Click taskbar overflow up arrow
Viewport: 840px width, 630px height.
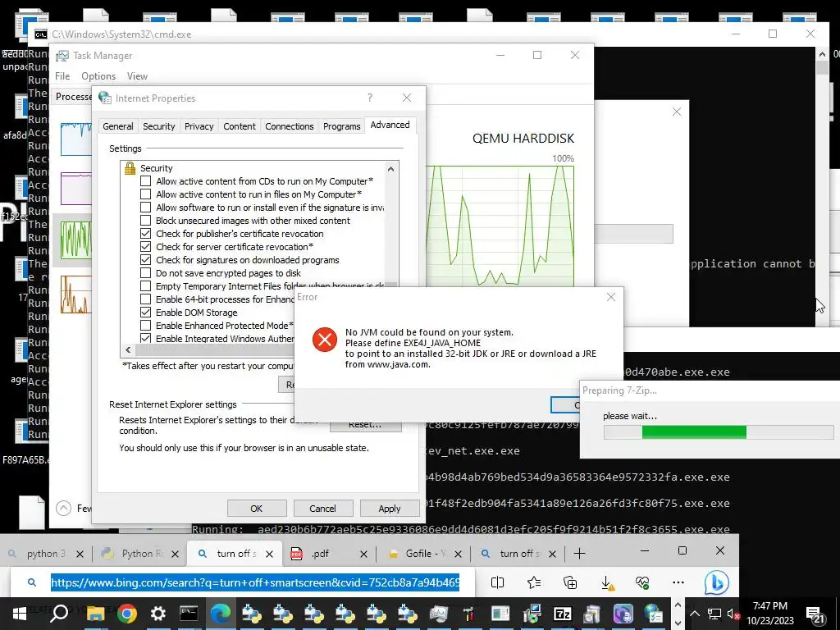point(678,605)
